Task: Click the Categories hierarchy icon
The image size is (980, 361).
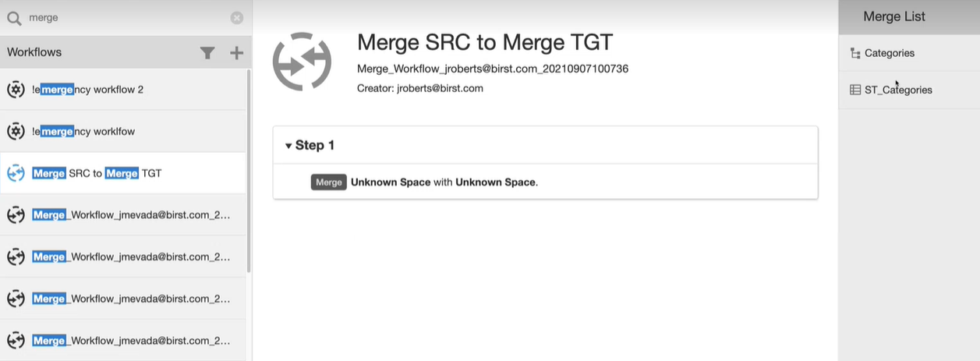Action: (855, 54)
